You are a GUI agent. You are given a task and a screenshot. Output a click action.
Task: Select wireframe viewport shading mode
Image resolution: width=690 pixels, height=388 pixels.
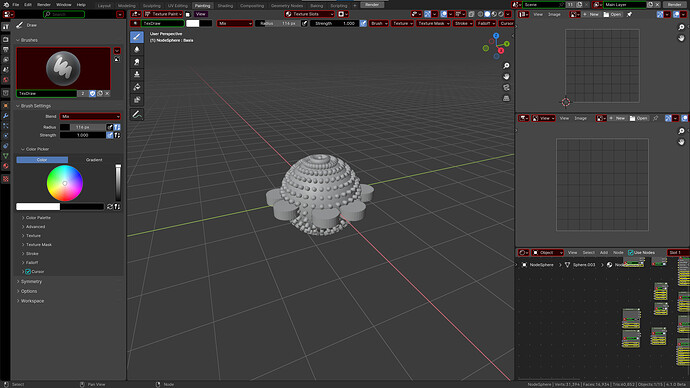(481, 15)
